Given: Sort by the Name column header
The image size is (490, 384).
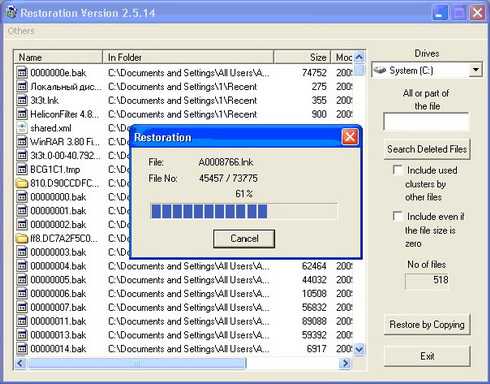Looking at the screenshot, I should pyautogui.click(x=58, y=57).
